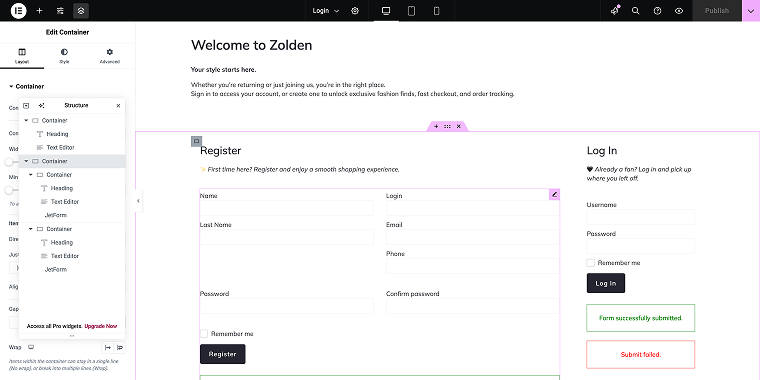Click the JetForm edit pencil icon
760x380 pixels.
pos(554,194)
